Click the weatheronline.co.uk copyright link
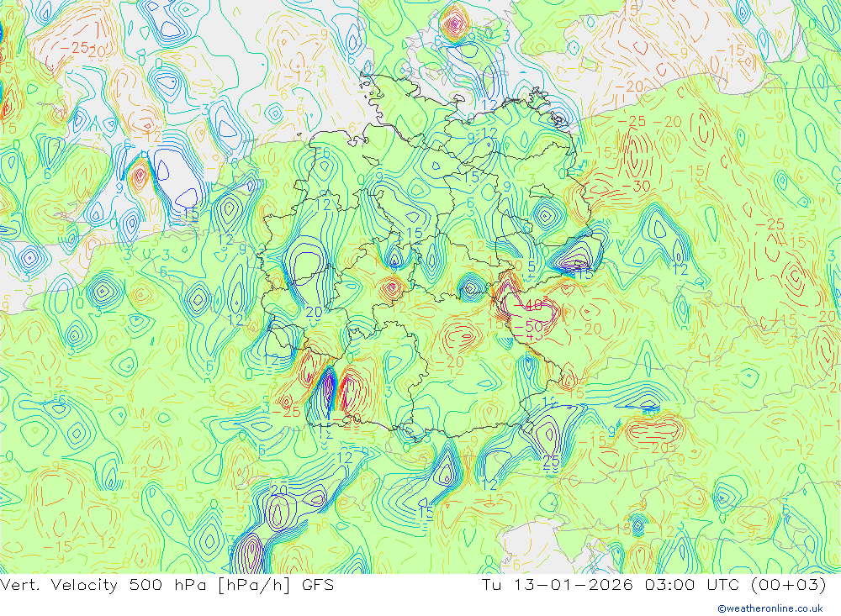The height and width of the screenshot is (616, 841). [x=770, y=608]
